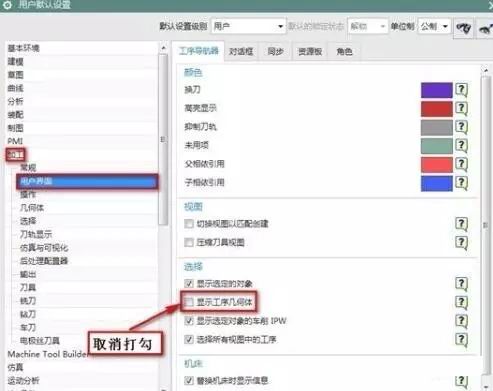The width and height of the screenshot is (493, 391).
Task: Uncheck 显示选定的对象 checkbox
Action: pyautogui.click(x=189, y=284)
